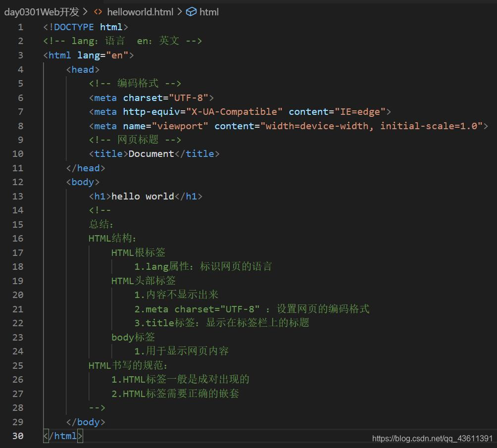Click the 网页标题 comment on line 9
The width and height of the screenshot is (497, 448).
[135, 140]
